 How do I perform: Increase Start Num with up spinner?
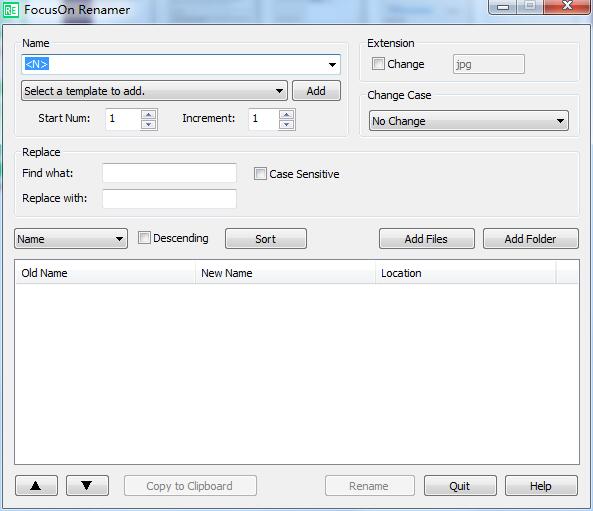click(x=149, y=114)
